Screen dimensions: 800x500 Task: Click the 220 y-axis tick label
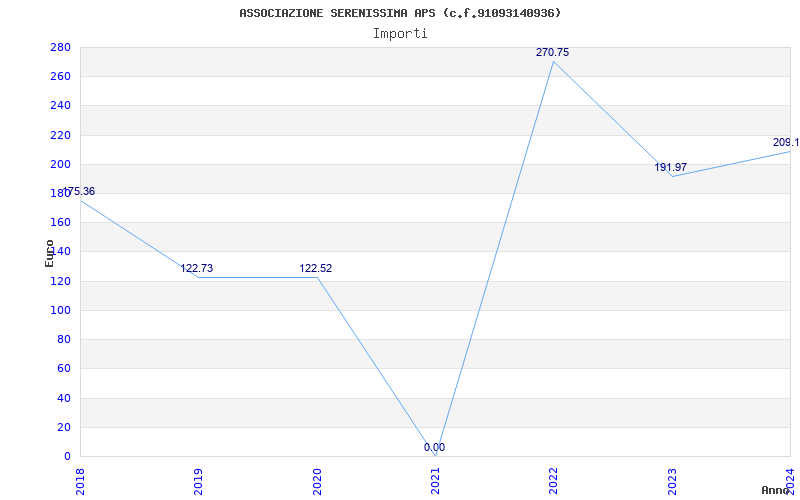point(60,136)
